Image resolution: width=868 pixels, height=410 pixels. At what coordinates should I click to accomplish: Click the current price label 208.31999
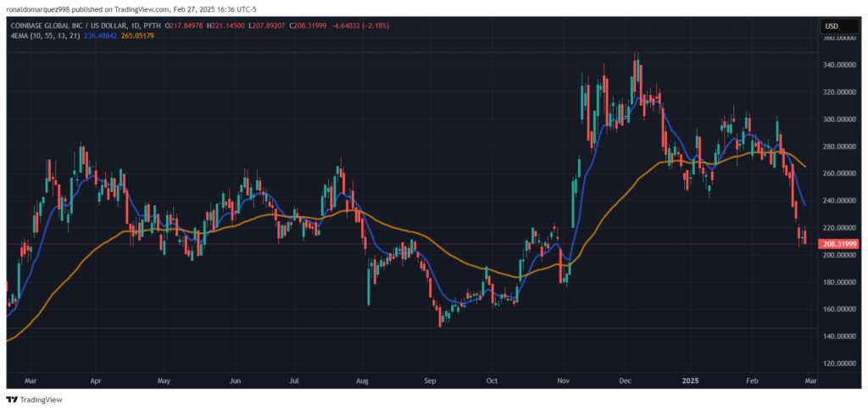click(837, 244)
